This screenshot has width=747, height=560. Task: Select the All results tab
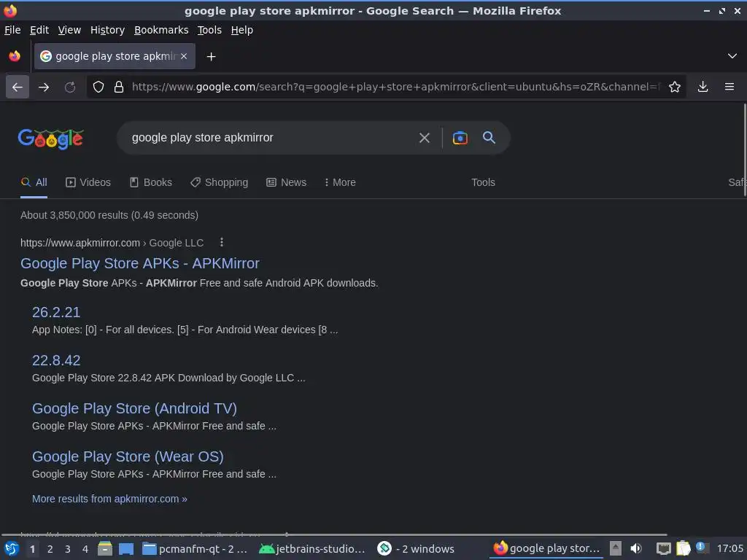point(34,182)
